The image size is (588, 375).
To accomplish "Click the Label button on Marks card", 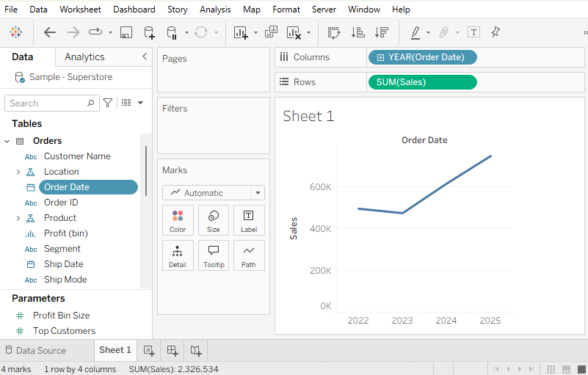I will [x=249, y=220].
